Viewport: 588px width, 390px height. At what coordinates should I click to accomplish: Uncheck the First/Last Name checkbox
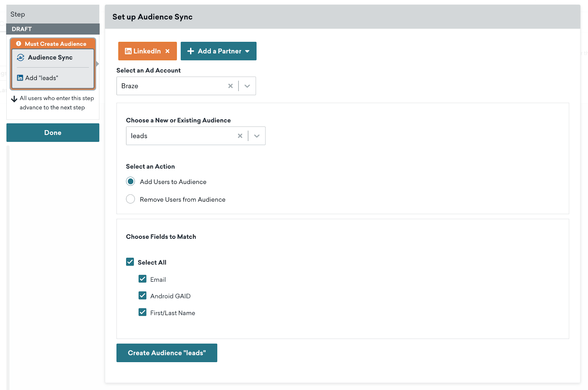(x=143, y=313)
